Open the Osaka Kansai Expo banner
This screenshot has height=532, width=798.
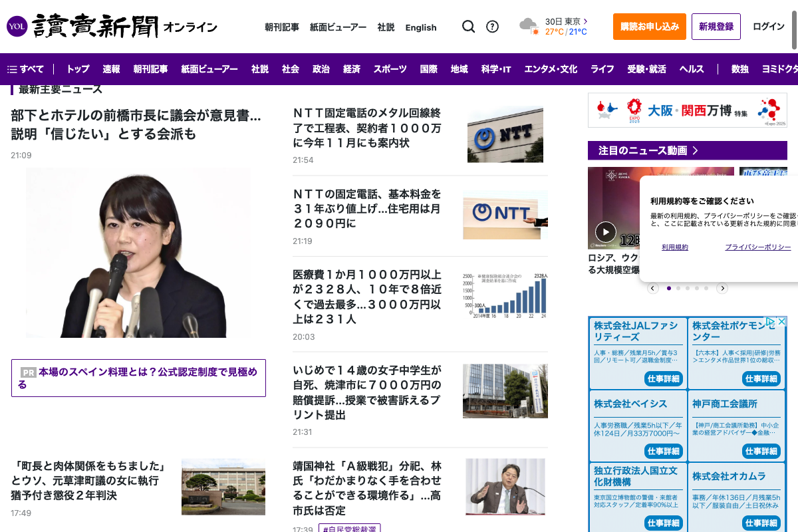tap(687, 110)
